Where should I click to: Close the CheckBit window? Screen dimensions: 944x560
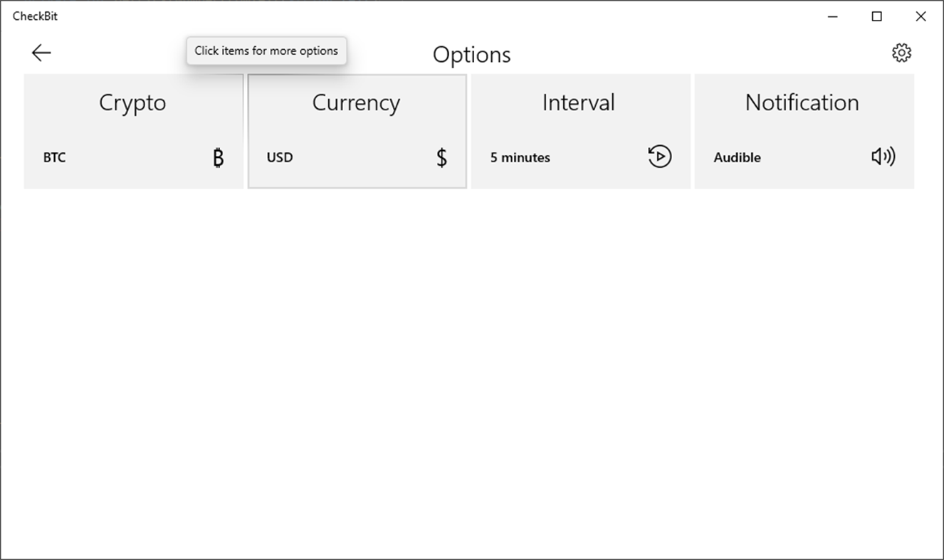[x=921, y=16]
